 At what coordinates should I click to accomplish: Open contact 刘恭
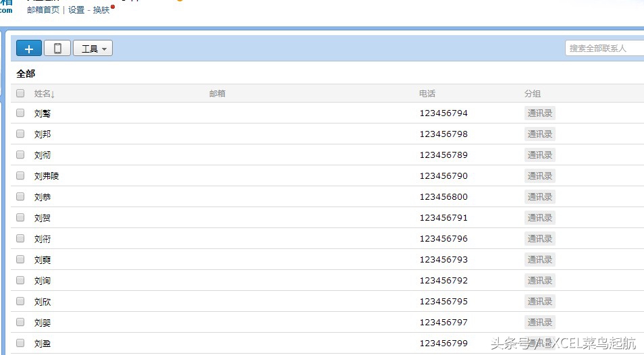pos(43,197)
